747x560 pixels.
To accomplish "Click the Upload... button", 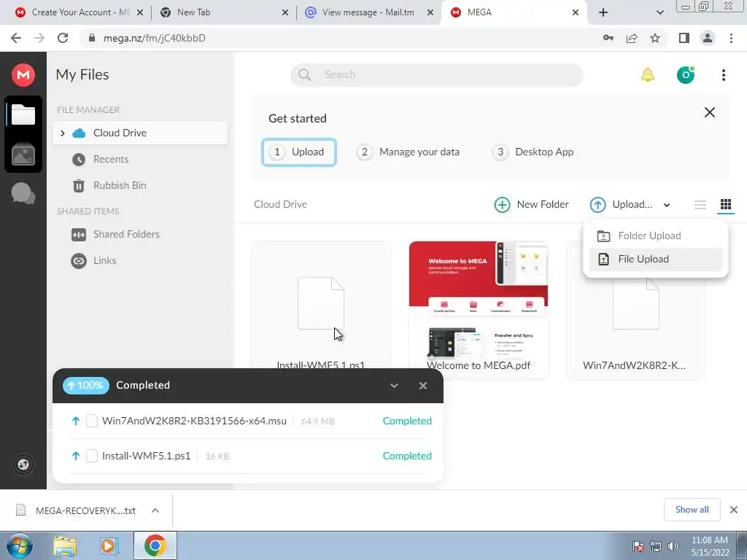I will [622, 205].
